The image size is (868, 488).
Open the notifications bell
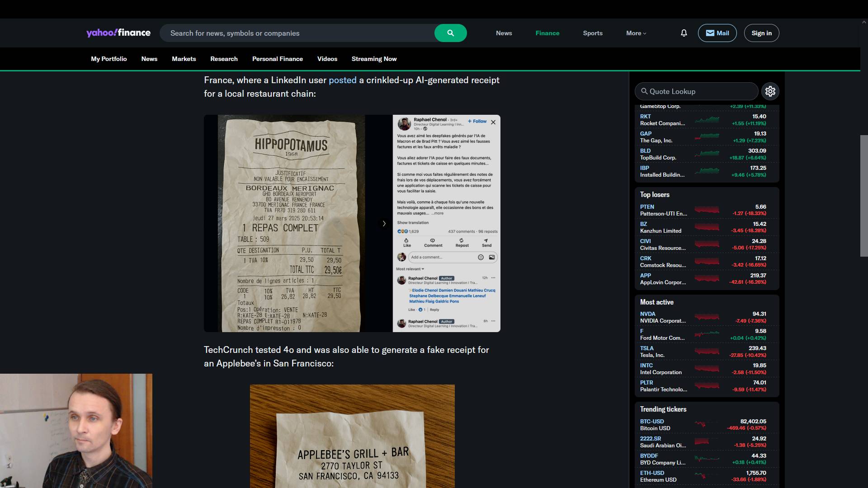click(684, 33)
